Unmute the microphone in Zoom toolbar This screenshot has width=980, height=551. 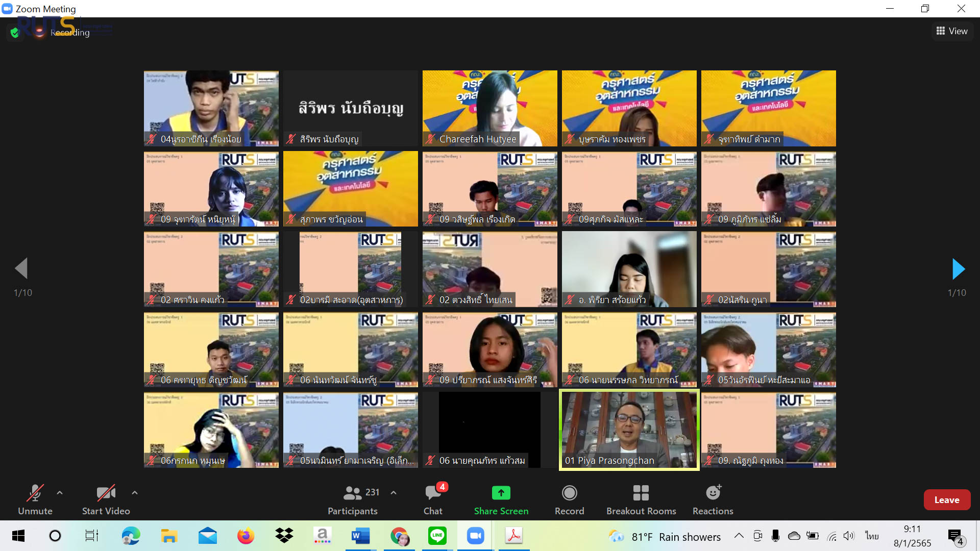(x=35, y=499)
